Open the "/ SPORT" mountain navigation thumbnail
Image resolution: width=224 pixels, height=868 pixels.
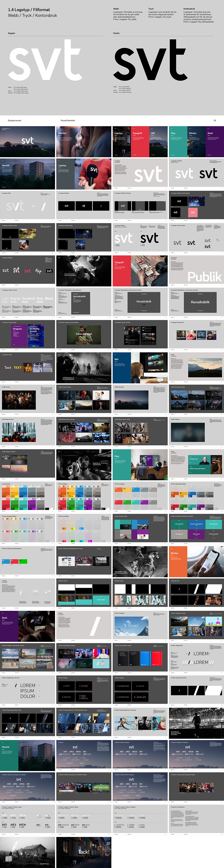point(140,626)
